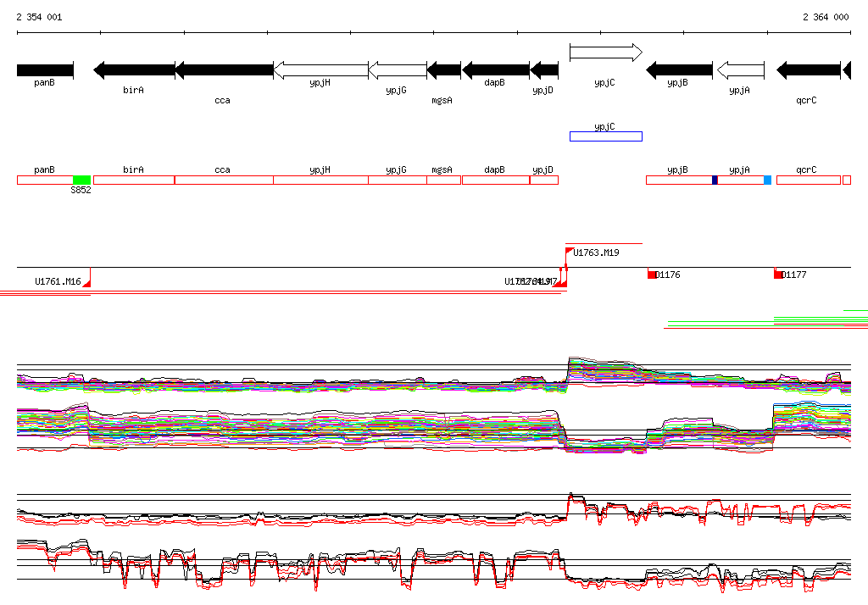Click the white ypjG gene arrow
The height and width of the screenshot is (605, 868).
click(397, 69)
